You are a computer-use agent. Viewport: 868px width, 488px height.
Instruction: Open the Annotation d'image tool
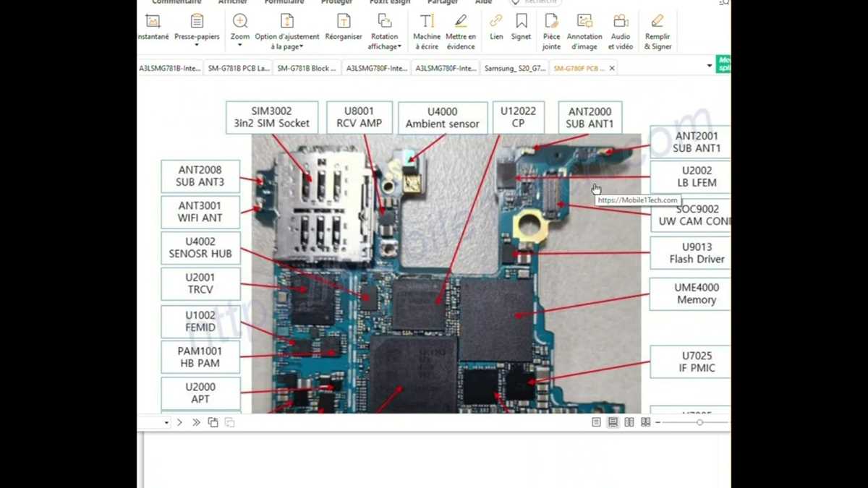tap(584, 32)
